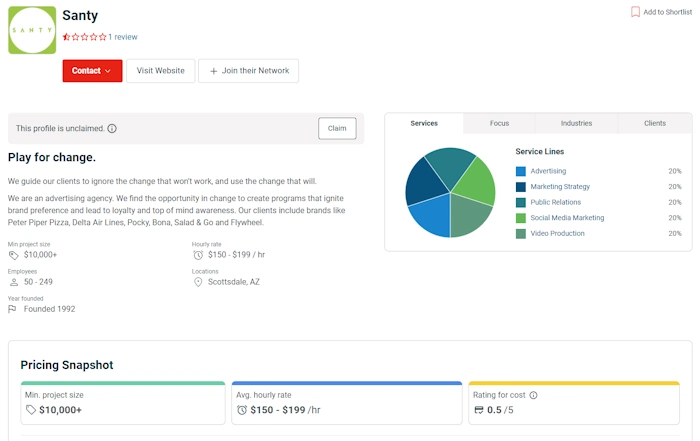Select the Services tab

coord(424,123)
